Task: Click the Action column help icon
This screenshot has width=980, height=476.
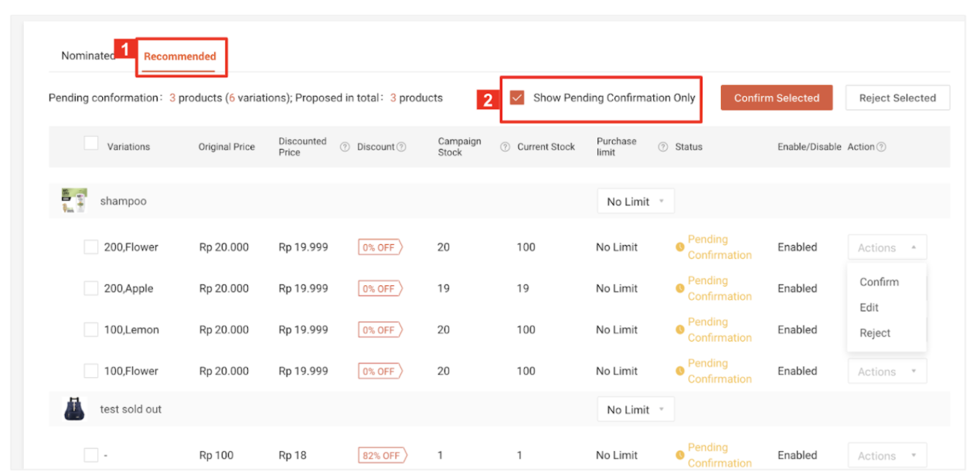Action: pos(883,146)
